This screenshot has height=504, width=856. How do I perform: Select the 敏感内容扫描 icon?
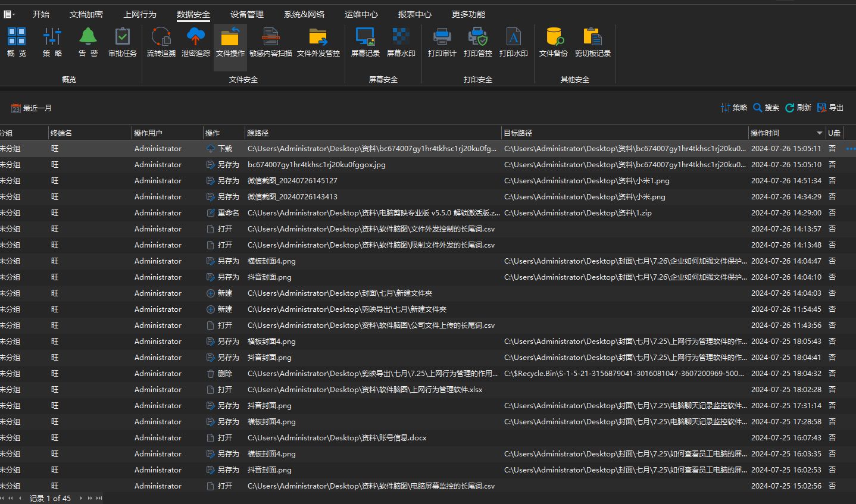271,42
